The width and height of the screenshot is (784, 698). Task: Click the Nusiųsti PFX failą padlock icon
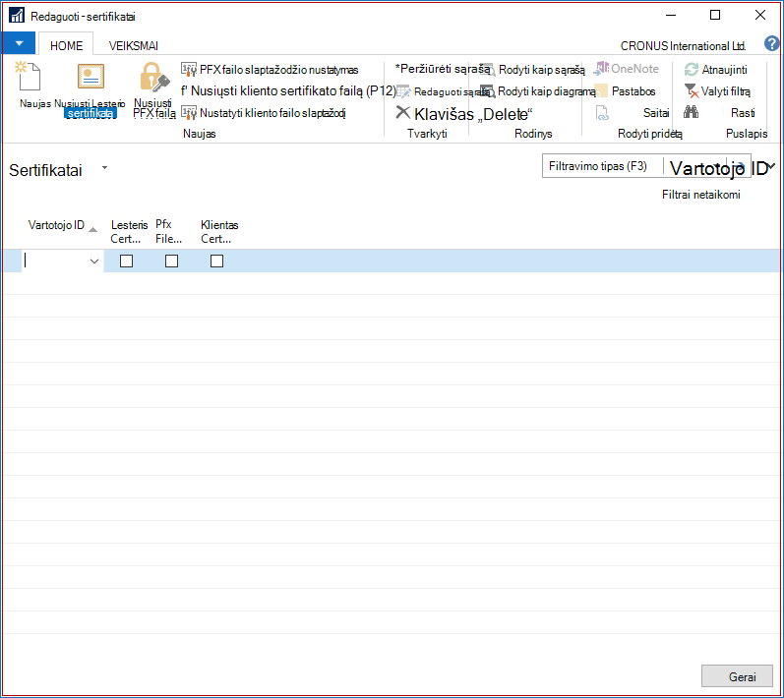(154, 77)
